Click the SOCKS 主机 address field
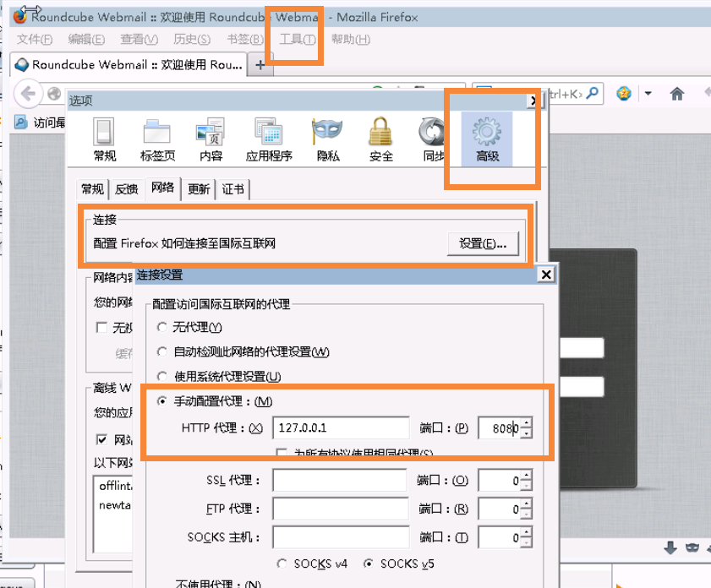 click(341, 537)
